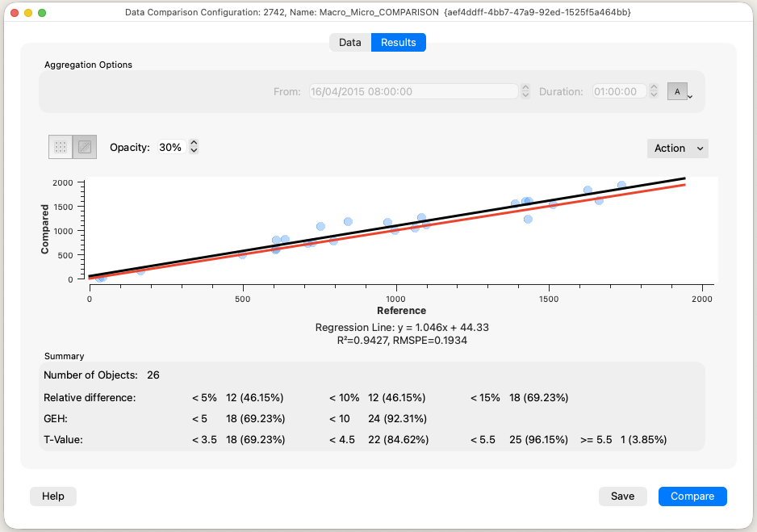Screen dimensions: 757x532
Task: Maximize the window with the green button
Action: click(42, 13)
